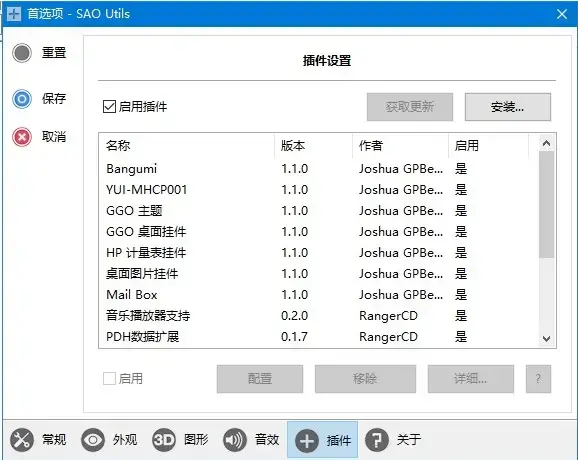Switch to the 关于 tab label
This screenshot has height=460, width=578.
(x=409, y=440)
